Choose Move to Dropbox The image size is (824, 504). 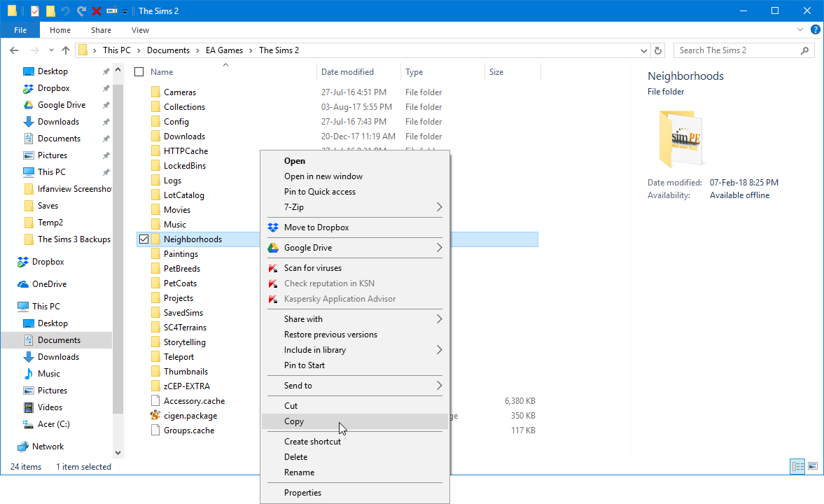[x=355, y=227]
